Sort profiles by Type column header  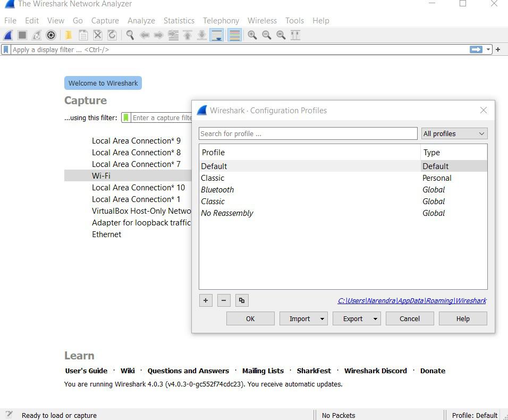pyautogui.click(x=454, y=152)
